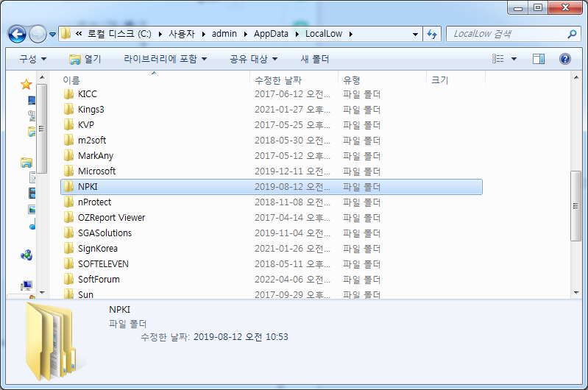The height and width of the screenshot is (390, 588).
Task: Open Favorites via the star icon
Action: pyautogui.click(x=26, y=84)
